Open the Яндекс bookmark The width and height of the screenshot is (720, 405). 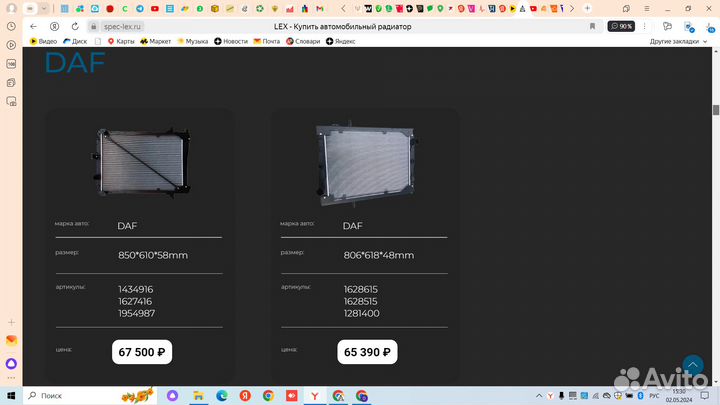341,41
